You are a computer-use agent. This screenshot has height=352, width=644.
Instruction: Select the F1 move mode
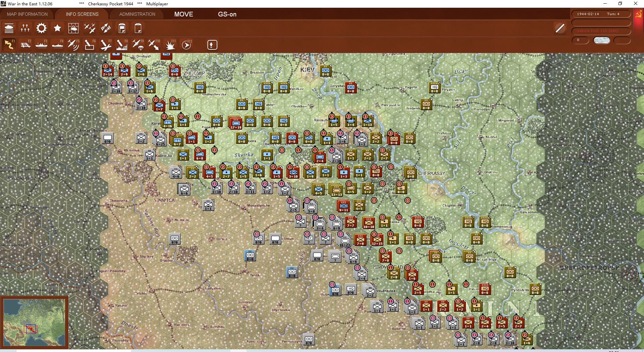[9, 45]
